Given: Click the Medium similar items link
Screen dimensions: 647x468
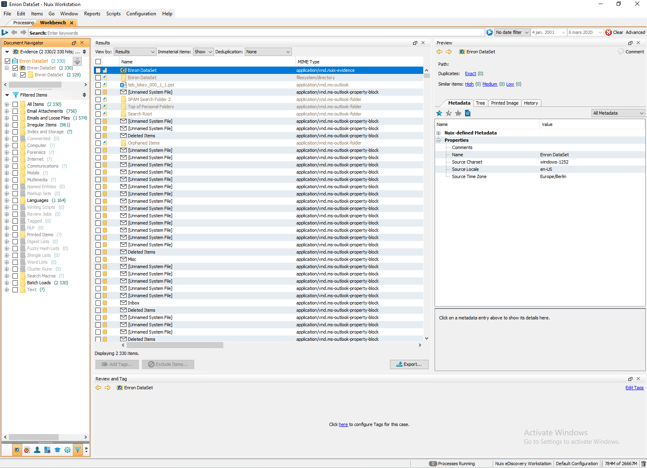Looking at the screenshot, I should (x=490, y=84).
